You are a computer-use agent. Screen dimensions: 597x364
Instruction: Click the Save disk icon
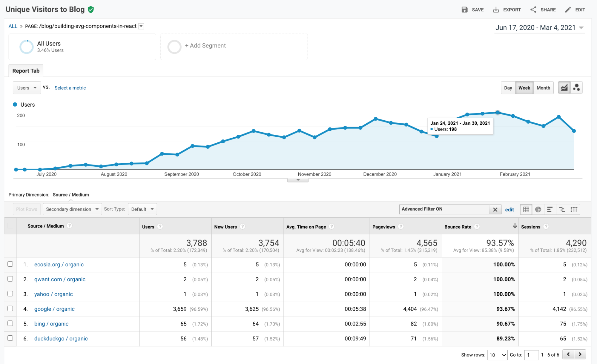464,10
